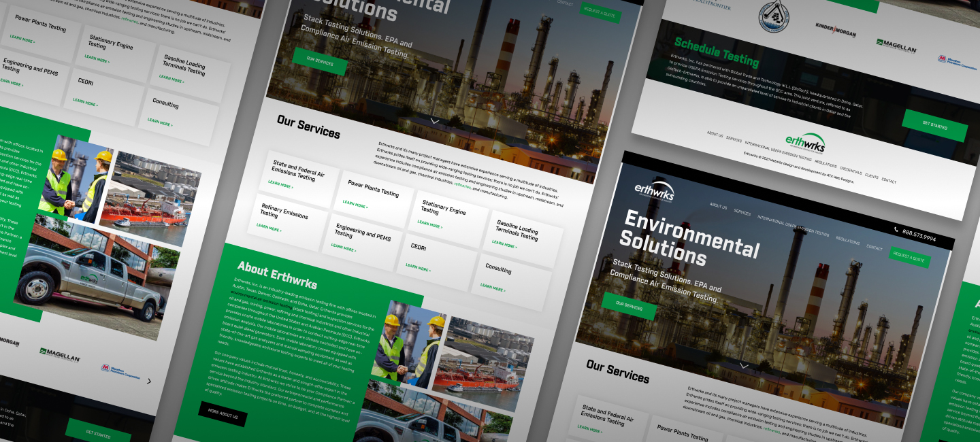The image size is (980, 442).
Task: Click the About Erthwrks heading on the center page
Action: pos(277,275)
